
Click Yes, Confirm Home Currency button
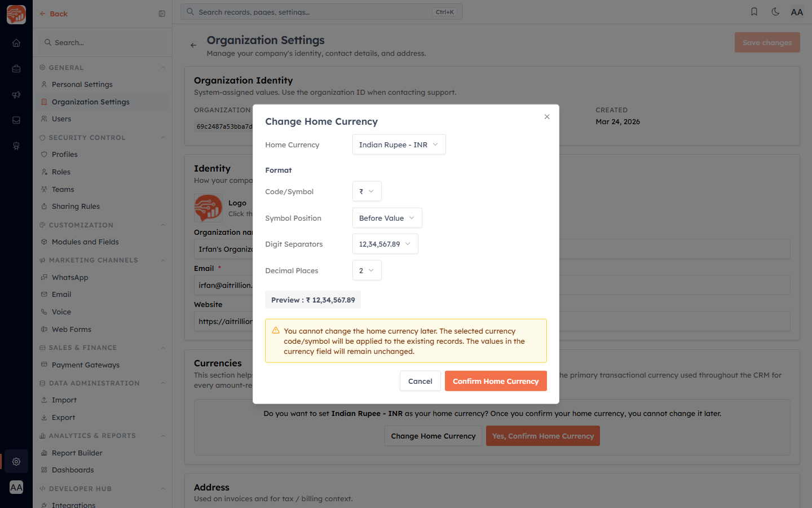542,436
